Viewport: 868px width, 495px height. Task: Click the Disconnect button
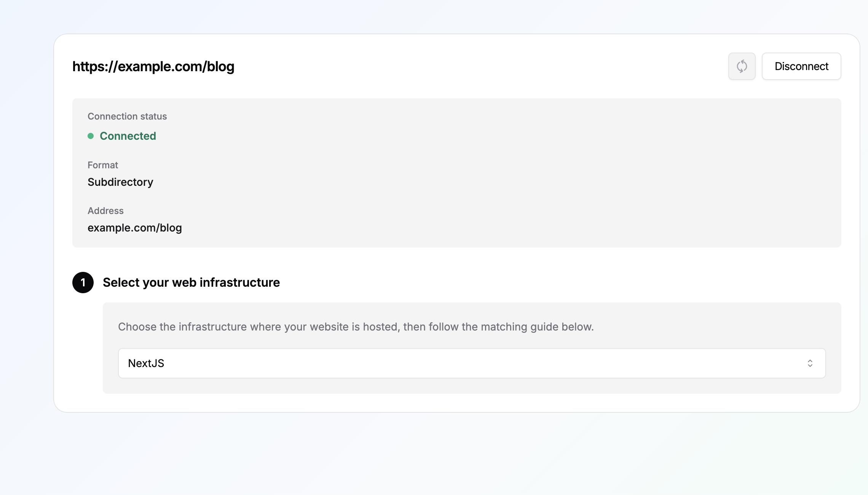tap(801, 66)
